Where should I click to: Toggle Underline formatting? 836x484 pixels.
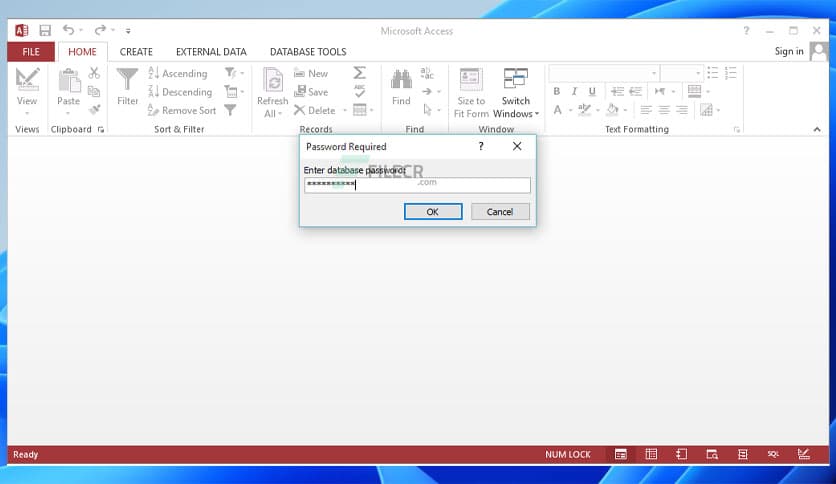(592, 91)
